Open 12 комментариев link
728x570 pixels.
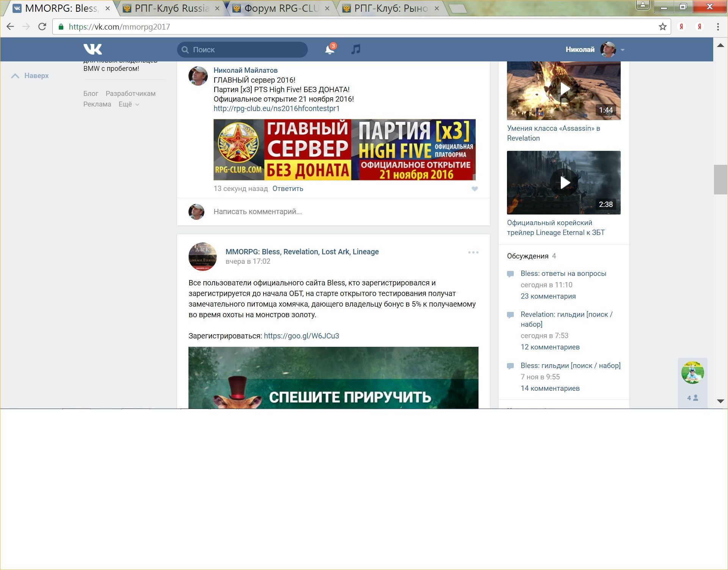coord(550,347)
